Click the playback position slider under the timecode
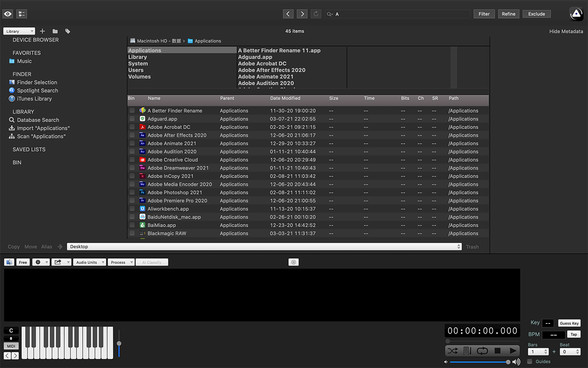Screen dimensions: 588x368 482,341
